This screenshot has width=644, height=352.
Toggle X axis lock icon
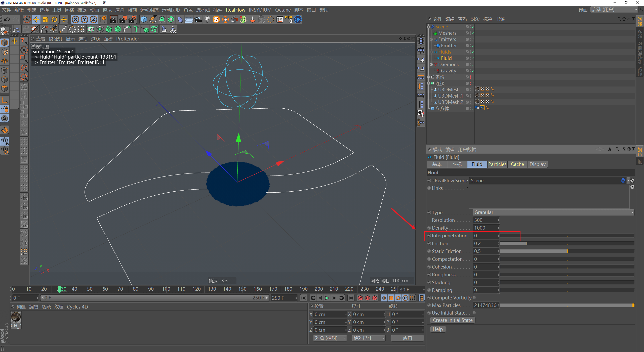pyautogui.click(x=75, y=20)
